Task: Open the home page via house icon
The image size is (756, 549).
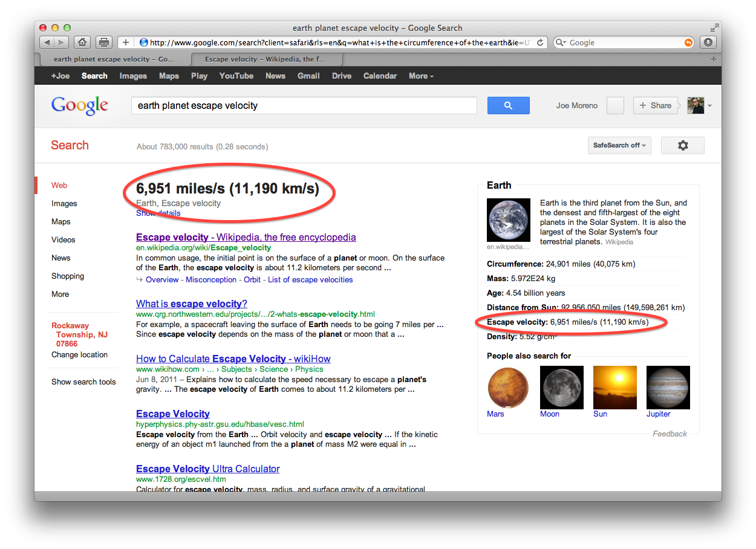Action: (x=82, y=42)
